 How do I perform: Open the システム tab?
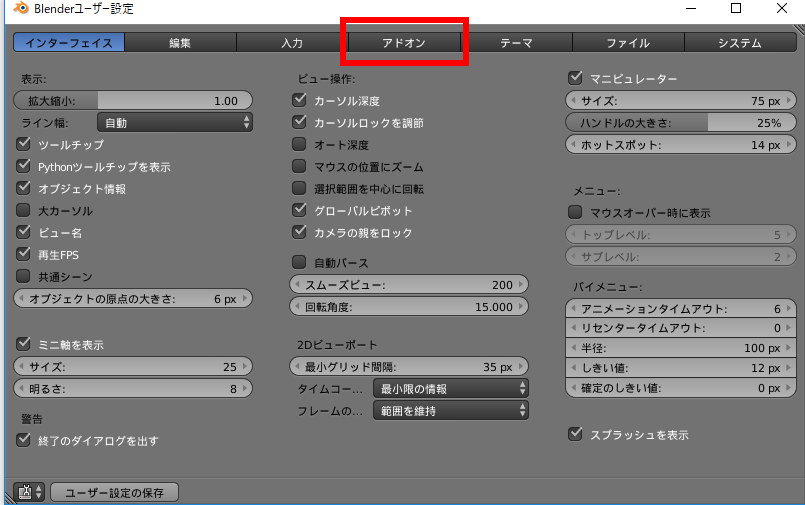coord(740,43)
